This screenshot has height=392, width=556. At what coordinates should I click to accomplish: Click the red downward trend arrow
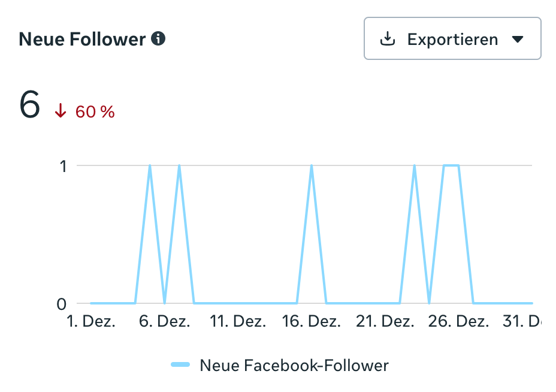click(x=61, y=111)
